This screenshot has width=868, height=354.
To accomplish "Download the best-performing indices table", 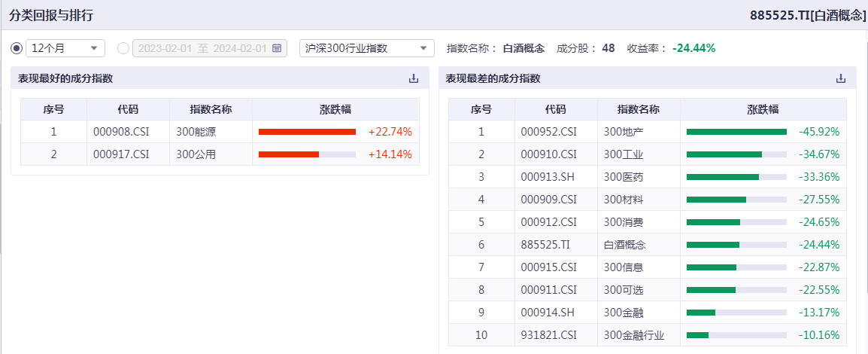I will 413,78.
